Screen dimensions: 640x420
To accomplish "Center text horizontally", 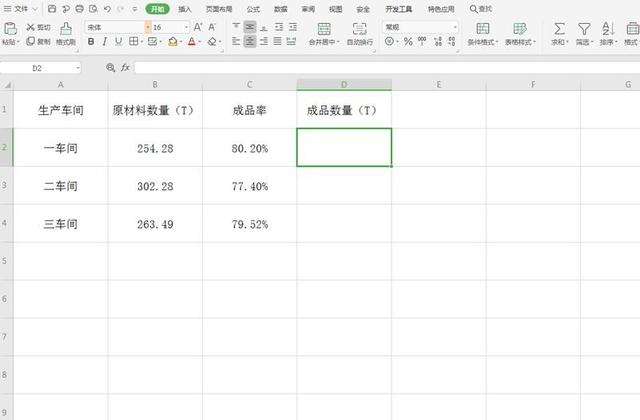I will click(250, 41).
